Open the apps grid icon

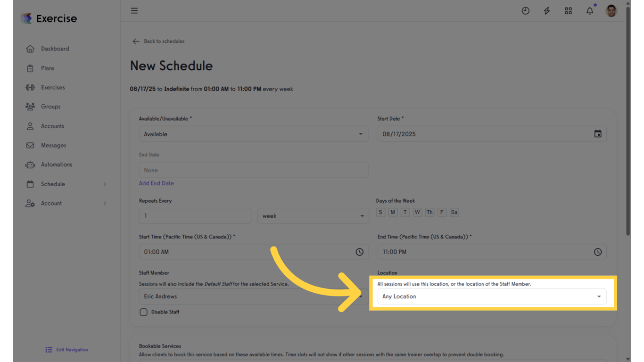pos(568,11)
